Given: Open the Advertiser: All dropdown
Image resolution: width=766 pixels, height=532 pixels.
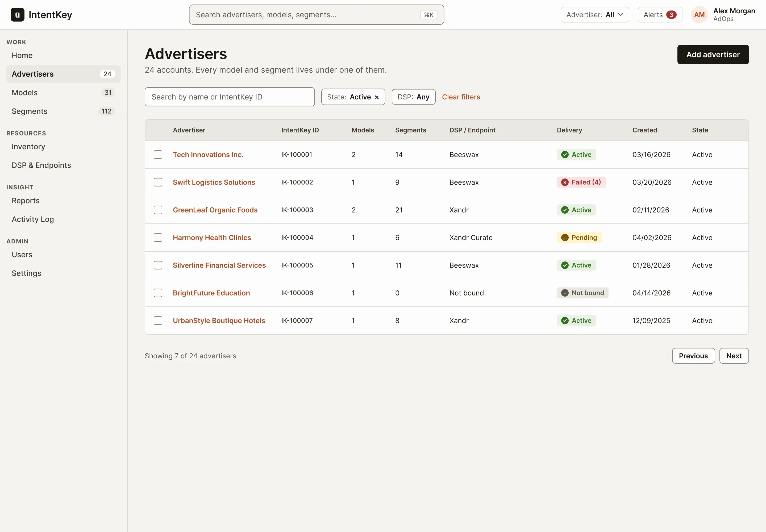Looking at the screenshot, I should 595,15.
